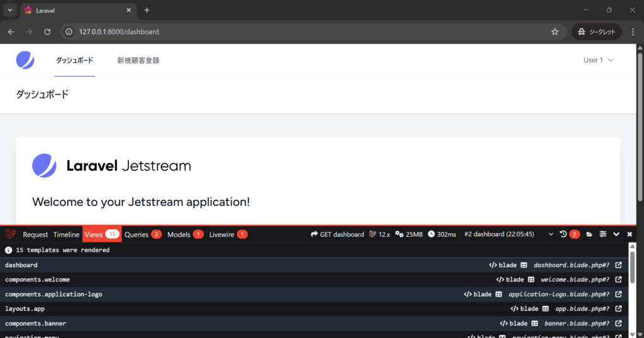Click the app.blade.php#? file link
644x338 pixels.
tap(582, 308)
